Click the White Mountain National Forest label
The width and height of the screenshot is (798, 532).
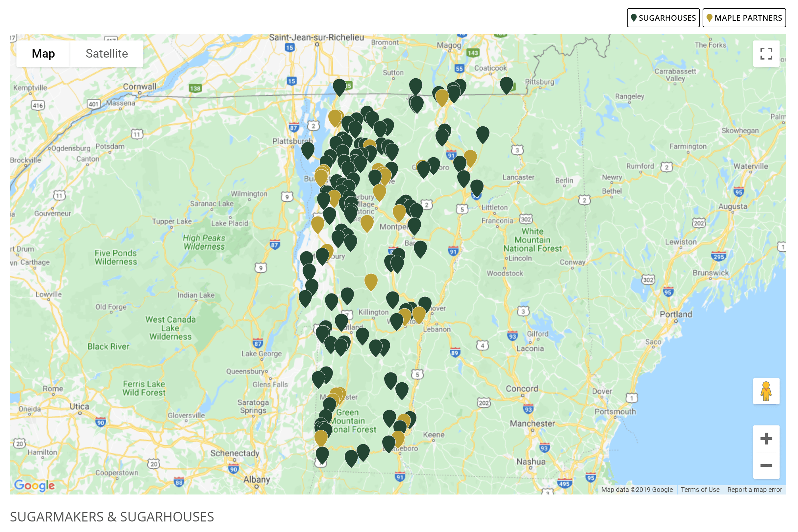[x=532, y=240]
